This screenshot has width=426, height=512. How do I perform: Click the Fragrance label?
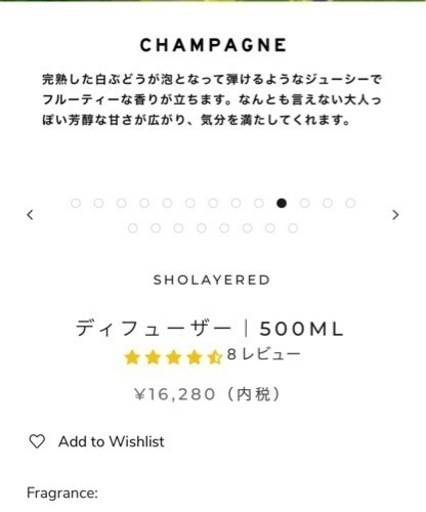click(x=62, y=493)
